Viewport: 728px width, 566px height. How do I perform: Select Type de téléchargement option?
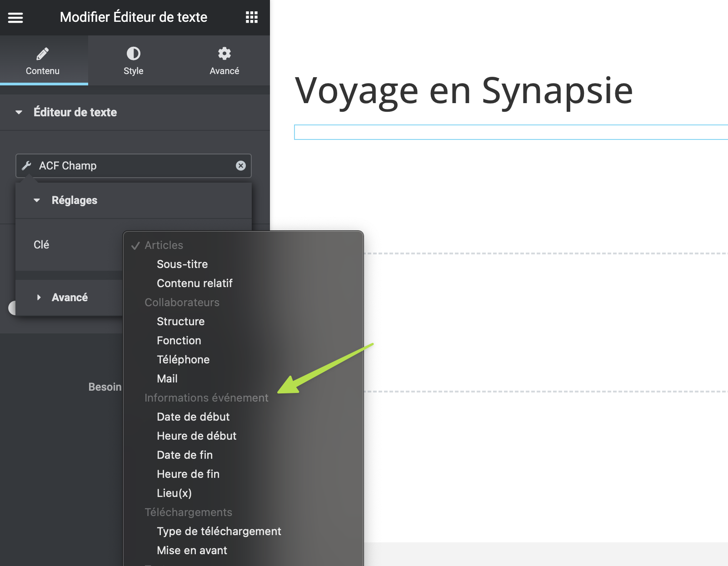click(219, 531)
